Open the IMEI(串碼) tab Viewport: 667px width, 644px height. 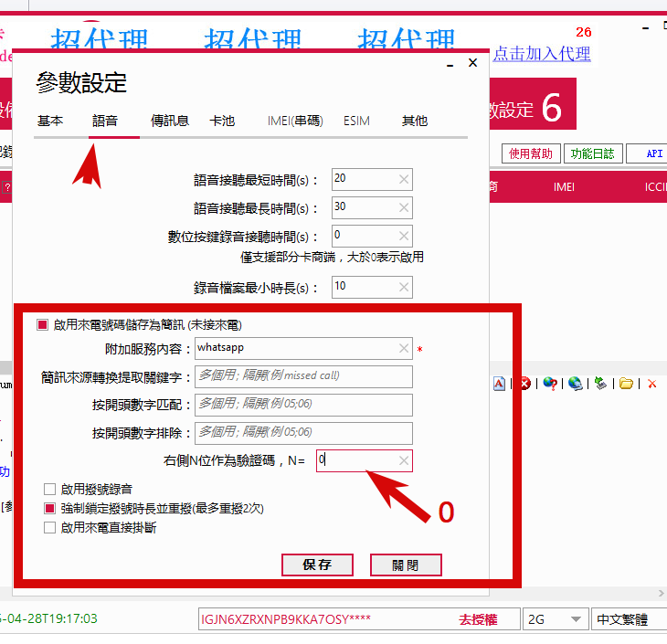[295, 121]
